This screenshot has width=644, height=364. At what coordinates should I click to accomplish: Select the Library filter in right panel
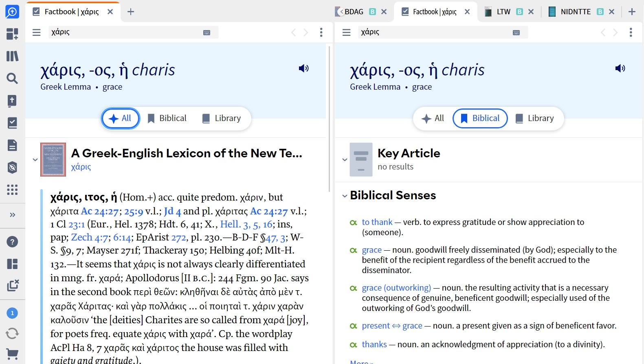(535, 118)
